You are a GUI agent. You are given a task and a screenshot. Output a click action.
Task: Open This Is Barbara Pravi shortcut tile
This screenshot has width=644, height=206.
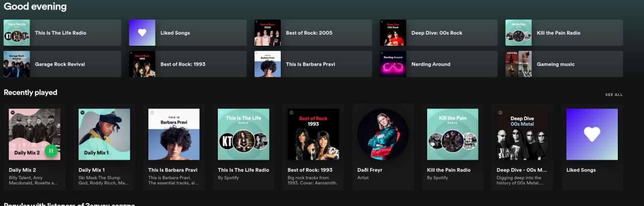tap(313, 64)
